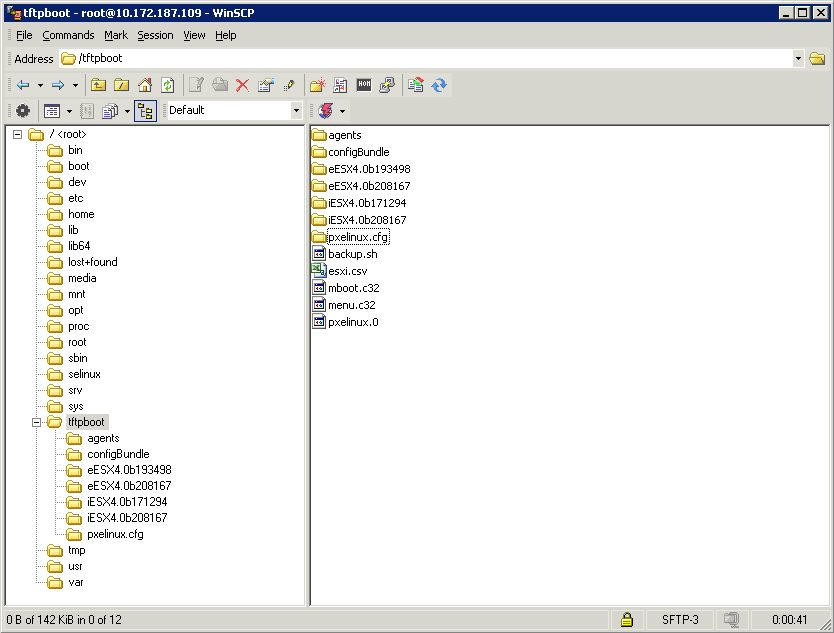Create a new directory icon
The image size is (834, 633).
coord(318,85)
